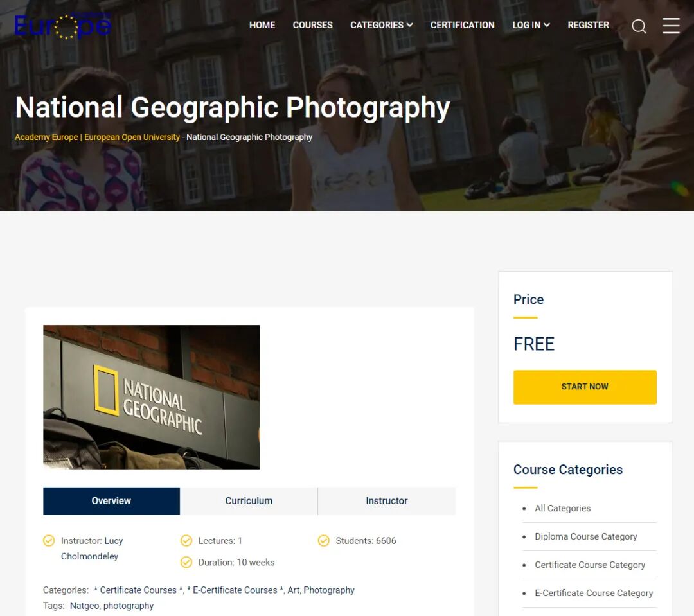Click the Course Categories heading
The image size is (694, 616).
(568, 469)
